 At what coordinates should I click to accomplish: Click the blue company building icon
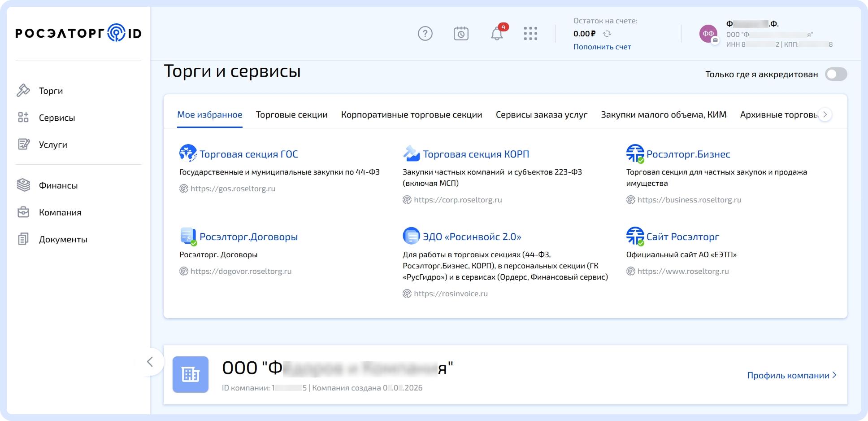click(x=191, y=374)
